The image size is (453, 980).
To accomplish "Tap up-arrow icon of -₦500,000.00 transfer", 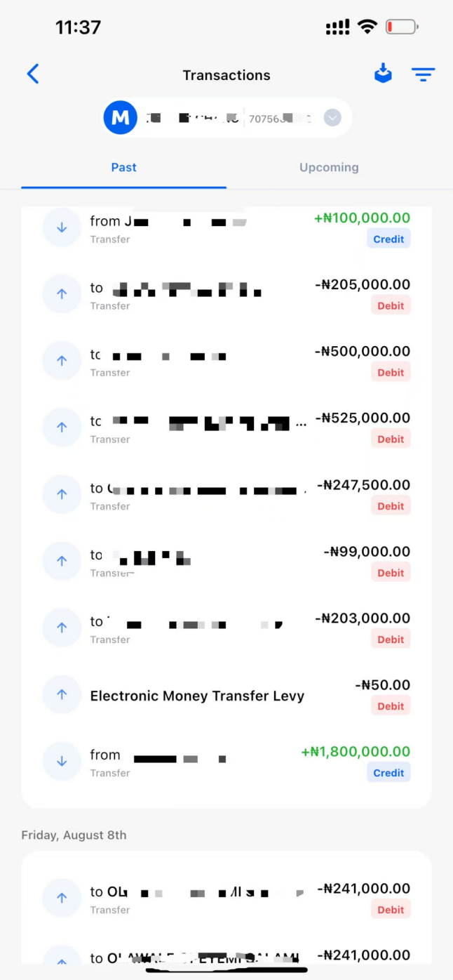I will (x=62, y=361).
